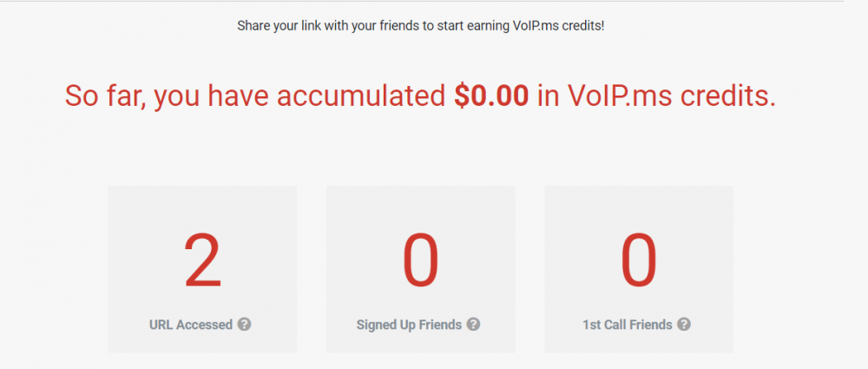Click "So far" in the red headline

(x=105, y=97)
